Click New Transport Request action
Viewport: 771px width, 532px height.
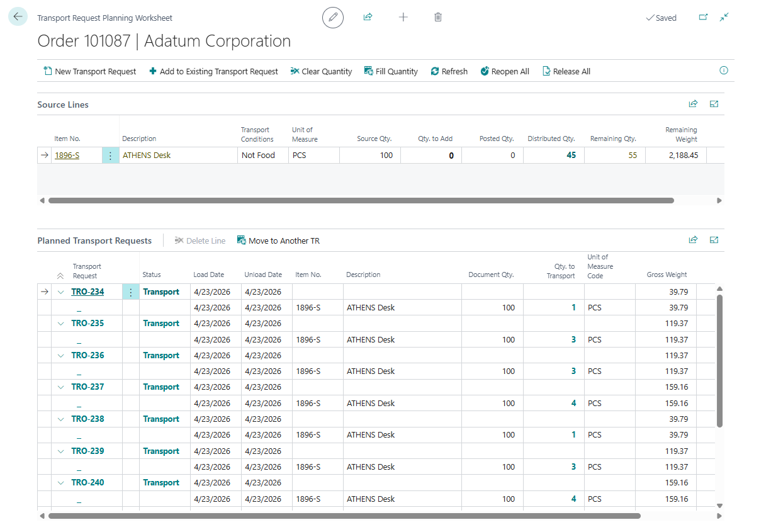click(x=89, y=71)
